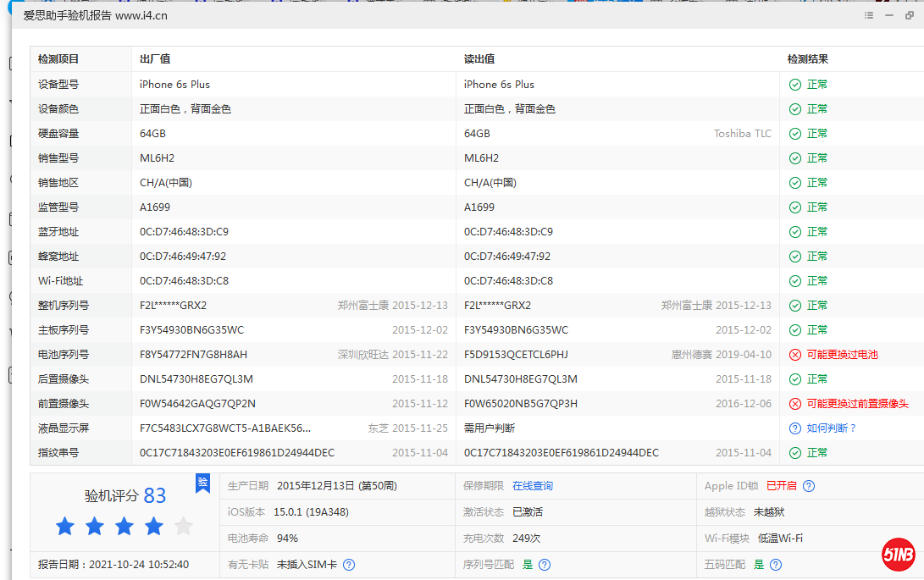
Task: Click the blue 验 badge near score
Action: pyautogui.click(x=202, y=483)
